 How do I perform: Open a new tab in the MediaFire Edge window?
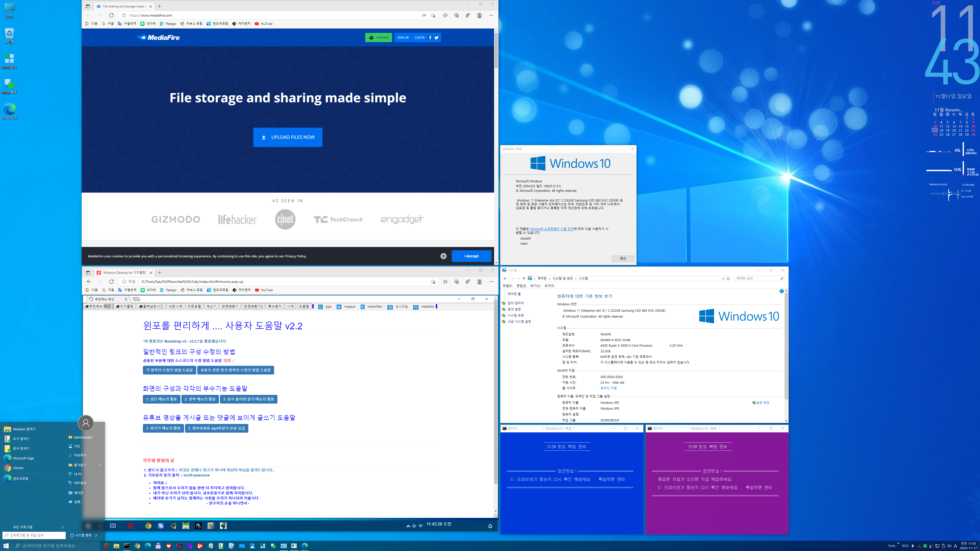160,6
